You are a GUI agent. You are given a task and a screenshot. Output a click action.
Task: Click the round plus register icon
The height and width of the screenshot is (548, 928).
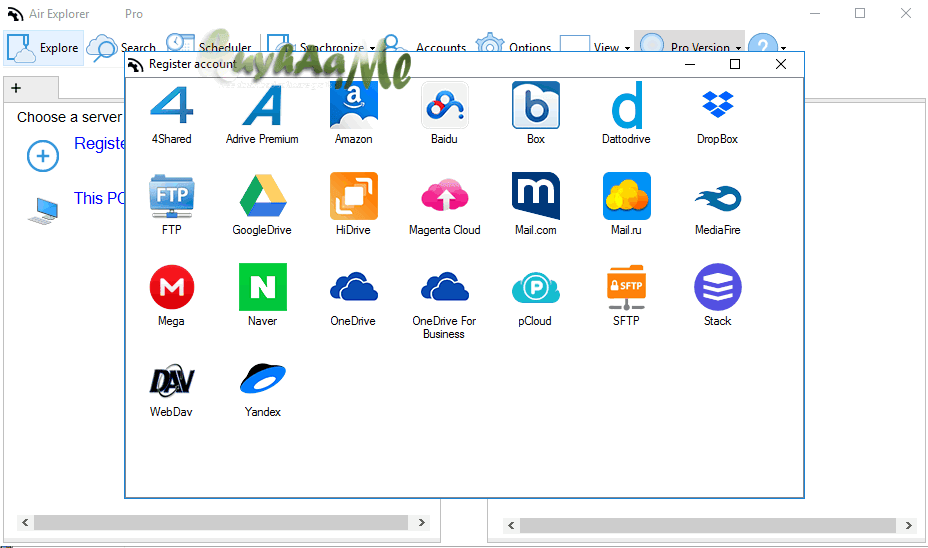click(x=43, y=156)
